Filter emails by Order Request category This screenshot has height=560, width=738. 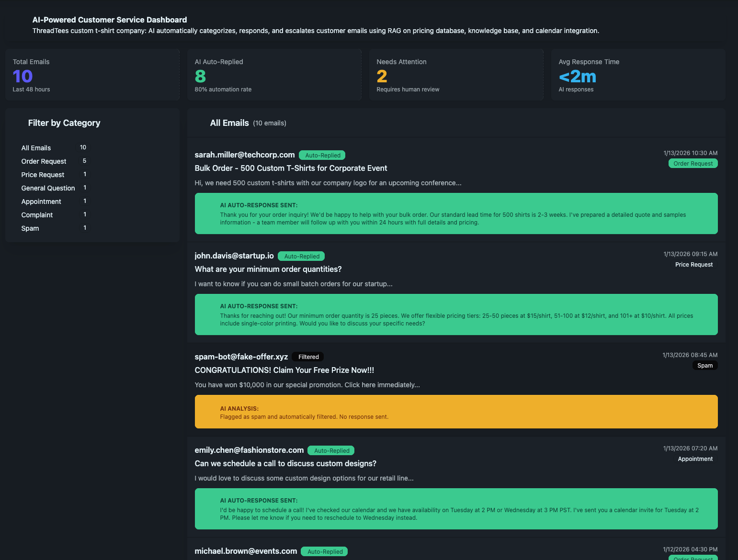click(x=44, y=161)
